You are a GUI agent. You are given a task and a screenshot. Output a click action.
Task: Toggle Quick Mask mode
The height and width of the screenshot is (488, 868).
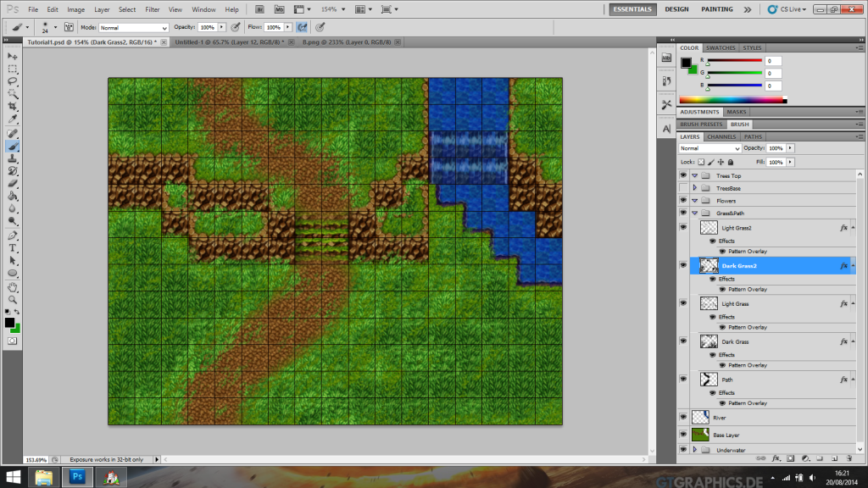click(12, 341)
